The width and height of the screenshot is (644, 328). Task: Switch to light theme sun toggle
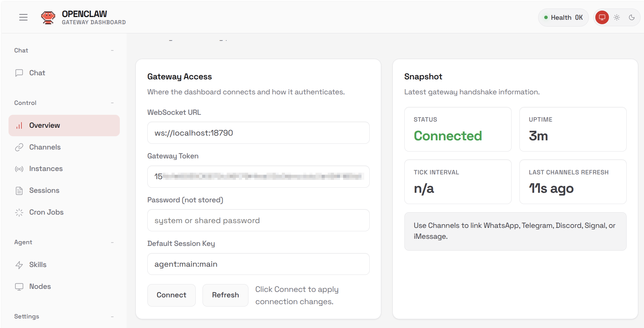click(617, 17)
